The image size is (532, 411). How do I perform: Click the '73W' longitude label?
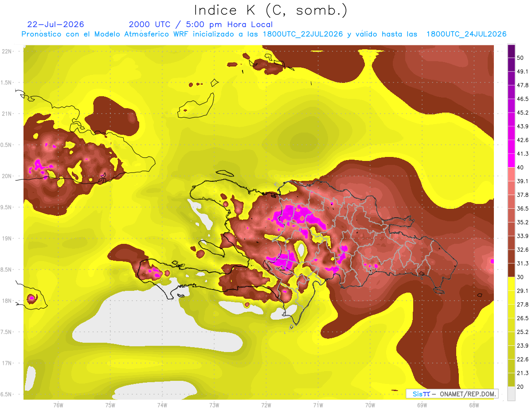tap(214, 405)
